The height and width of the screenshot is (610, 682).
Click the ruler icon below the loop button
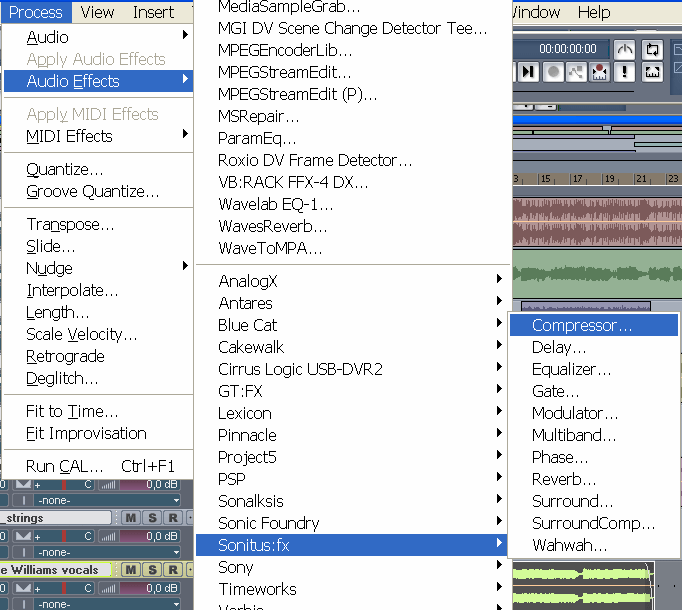tap(652, 72)
